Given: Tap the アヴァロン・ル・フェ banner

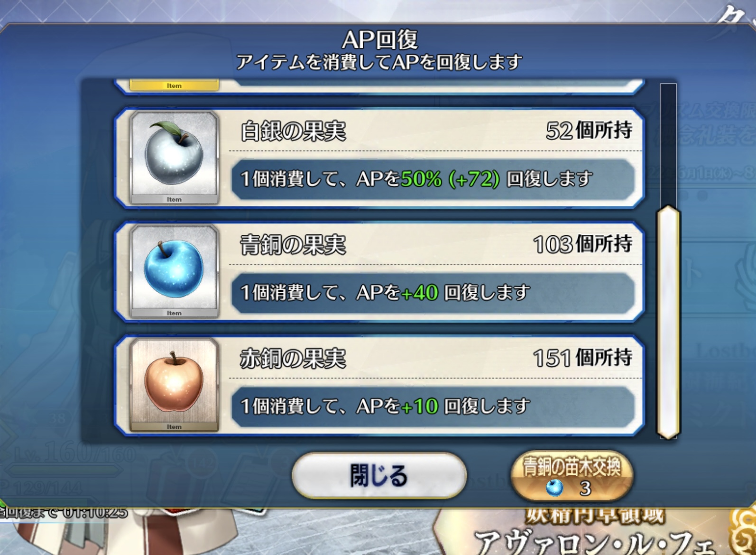Looking at the screenshot, I should [593, 532].
